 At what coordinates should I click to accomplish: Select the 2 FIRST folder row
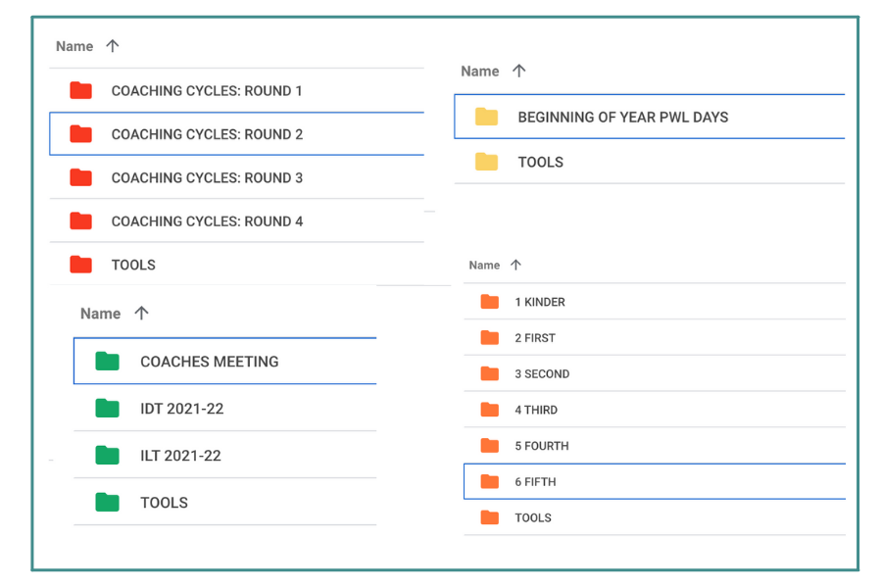click(535, 338)
